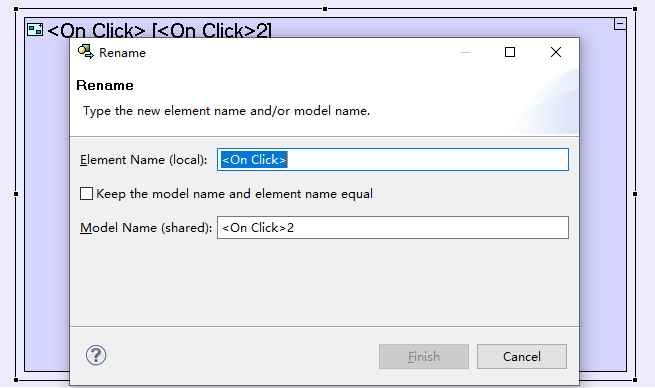This screenshot has height=388, width=655.
Task: Select the top-left corner selection handle
Action: [x=16, y=9]
